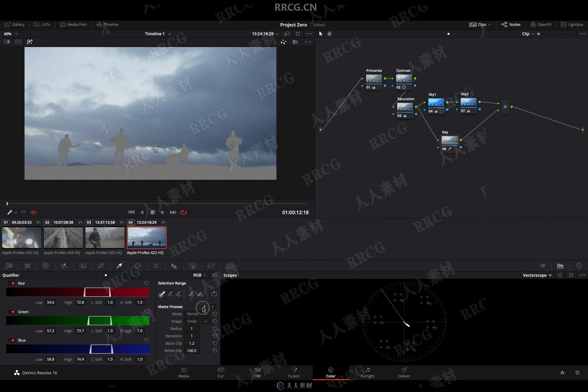Unmute the viewer audio icon

[34, 212]
